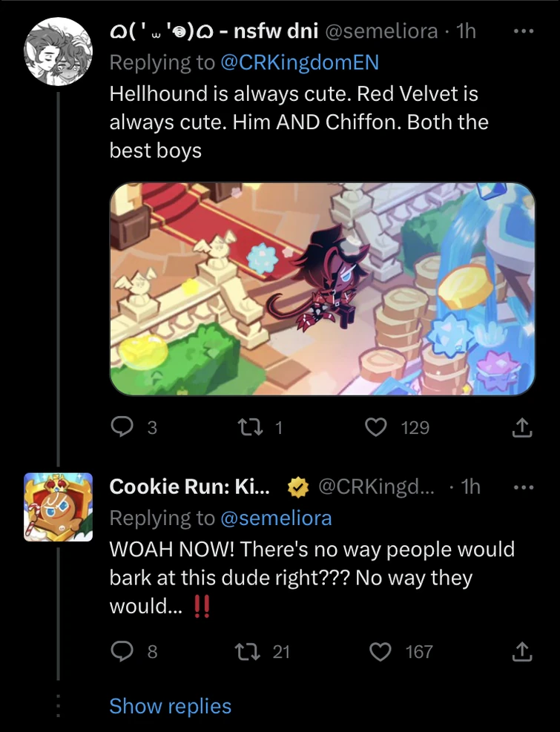This screenshot has height=732, width=560.
Task: Reply to semeliora's tweet via speech bubble icon
Action: click(x=122, y=427)
